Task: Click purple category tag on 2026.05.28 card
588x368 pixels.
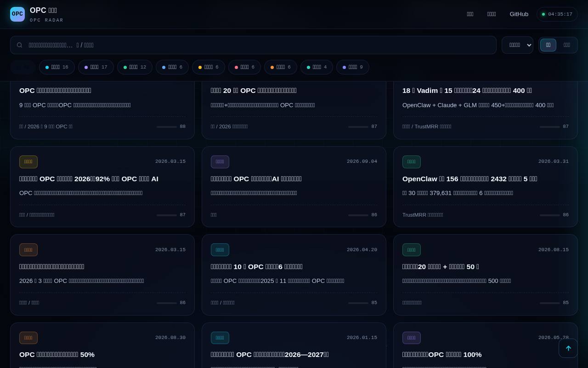Action: click(x=412, y=338)
